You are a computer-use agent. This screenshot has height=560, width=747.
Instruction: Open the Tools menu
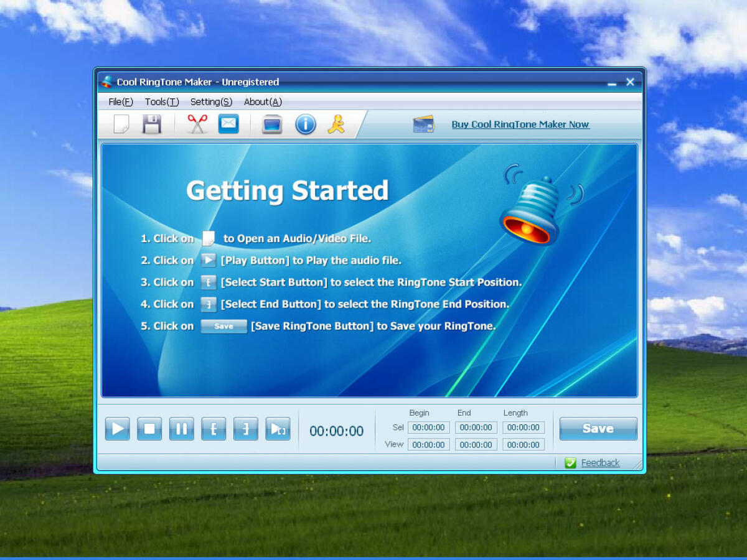click(162, 101)
